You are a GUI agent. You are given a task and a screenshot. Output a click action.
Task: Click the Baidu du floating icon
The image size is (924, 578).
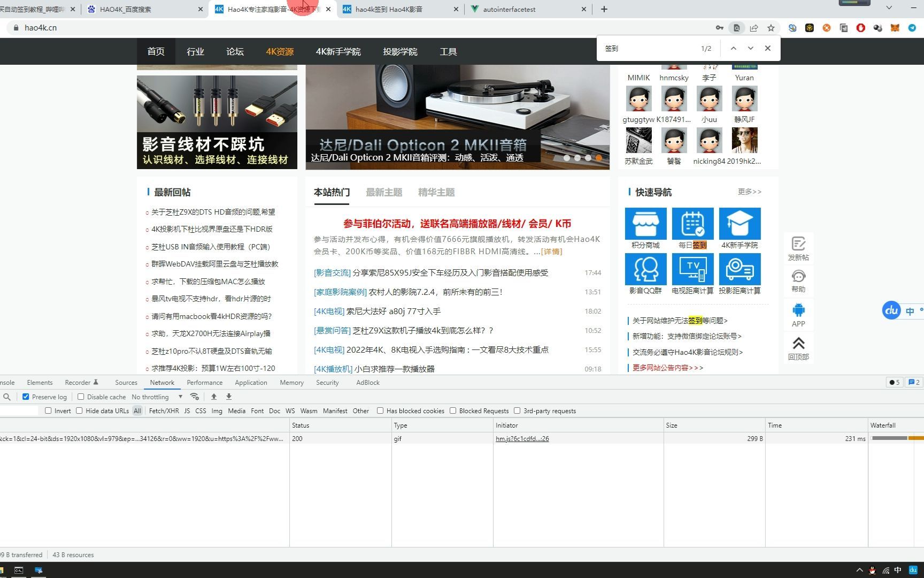(891, 310)
